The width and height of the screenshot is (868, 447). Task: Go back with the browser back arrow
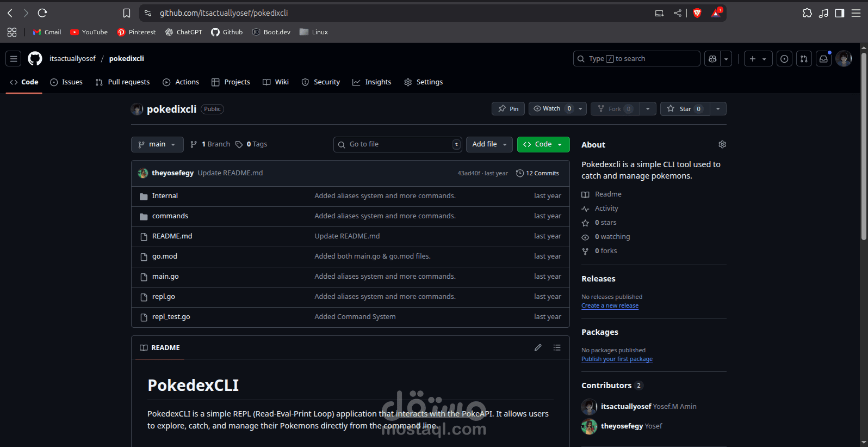10,13
